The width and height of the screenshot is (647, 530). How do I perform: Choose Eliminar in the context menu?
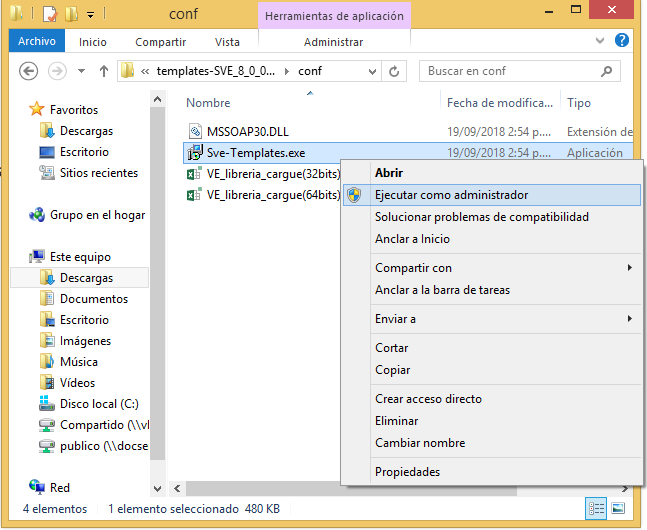click(x=492, y=421)
